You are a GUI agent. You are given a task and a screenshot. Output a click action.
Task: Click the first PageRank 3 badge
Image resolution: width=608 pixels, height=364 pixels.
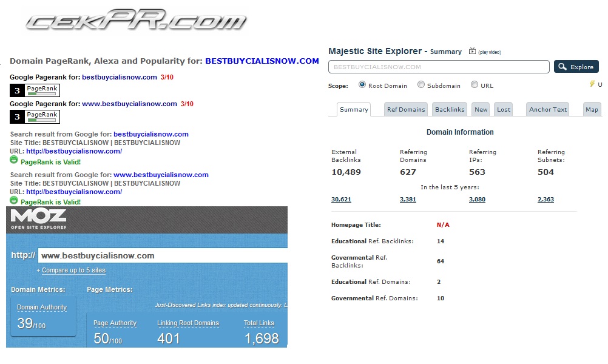35,90
